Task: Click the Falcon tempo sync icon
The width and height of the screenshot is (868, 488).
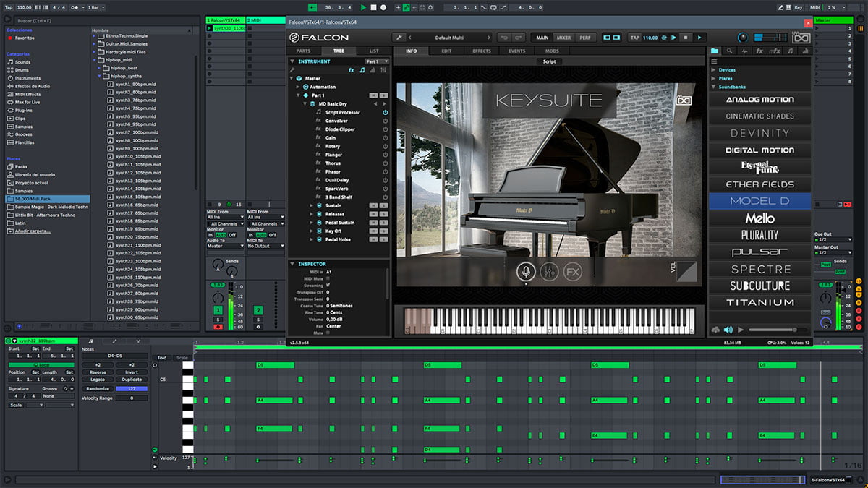Action: (x=664, y=38)
